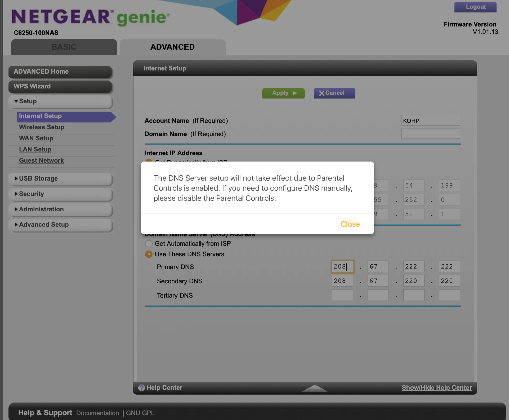Select the ADVANCED tab

point(173,47)
